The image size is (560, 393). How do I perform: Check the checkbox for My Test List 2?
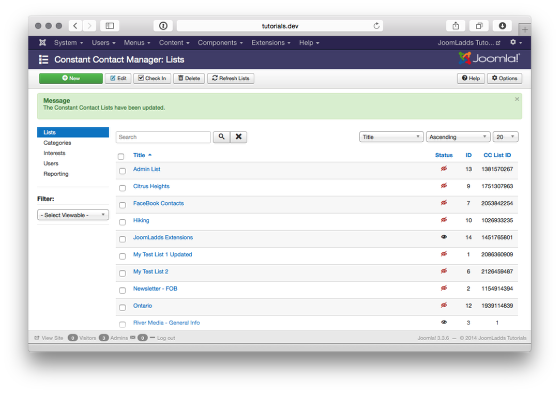click(122, 273)
